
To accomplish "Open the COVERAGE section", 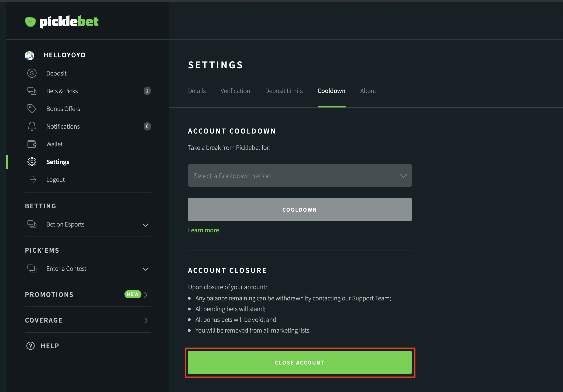I will (x=44, y=320).
